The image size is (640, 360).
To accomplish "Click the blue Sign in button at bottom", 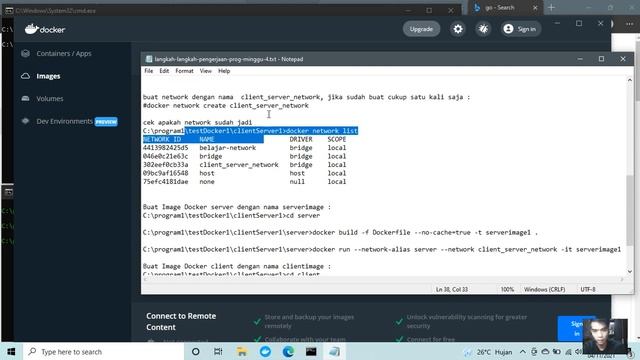I will (x=576, y=329).
